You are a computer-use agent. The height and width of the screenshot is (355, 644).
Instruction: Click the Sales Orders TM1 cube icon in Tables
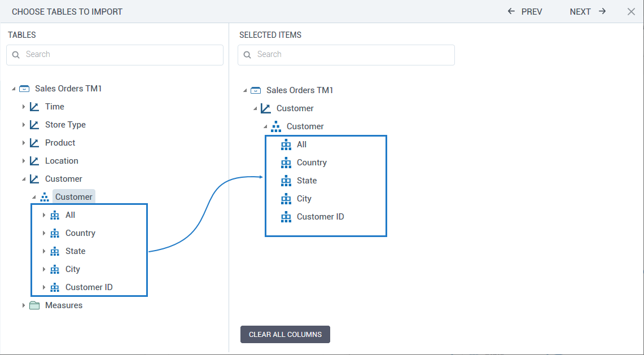[24, 89]
